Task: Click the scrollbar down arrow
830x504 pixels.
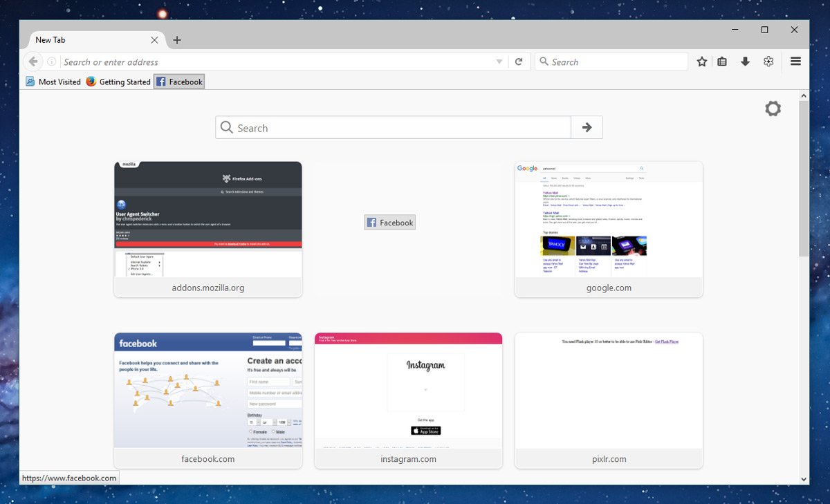Action: pos(804,479)
